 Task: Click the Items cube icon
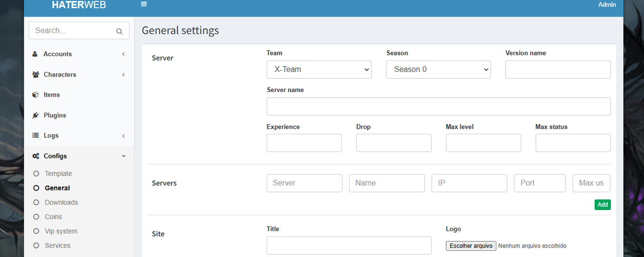[35, 95]
